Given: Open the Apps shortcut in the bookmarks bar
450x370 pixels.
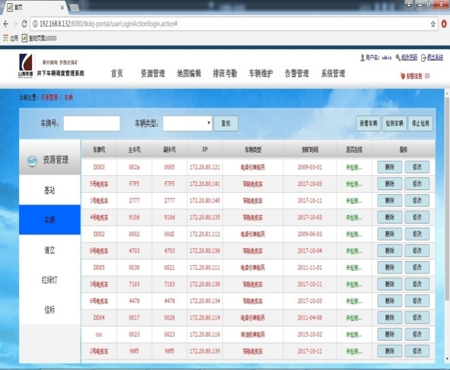Looking at the screenshot, I should click(x=10, y=38).
